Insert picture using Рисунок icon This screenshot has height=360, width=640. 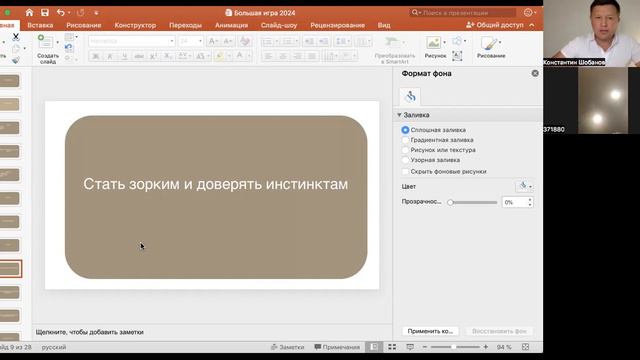[433, 42]
